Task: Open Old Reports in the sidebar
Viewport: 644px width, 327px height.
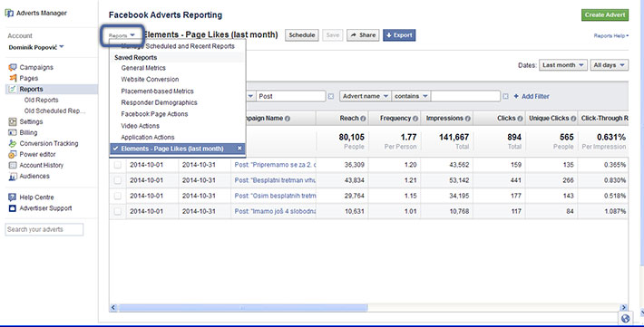Action: click(41, 101)
